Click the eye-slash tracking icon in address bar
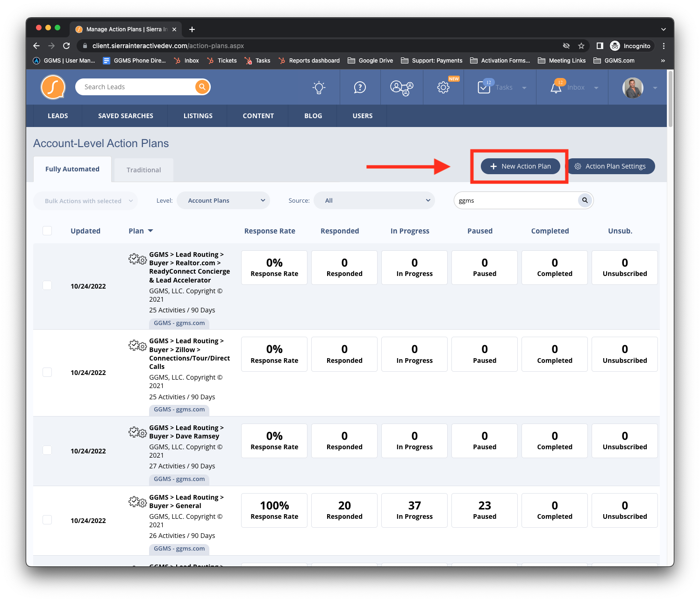This screenshot has width=700, height=601. tap(566, 46)
